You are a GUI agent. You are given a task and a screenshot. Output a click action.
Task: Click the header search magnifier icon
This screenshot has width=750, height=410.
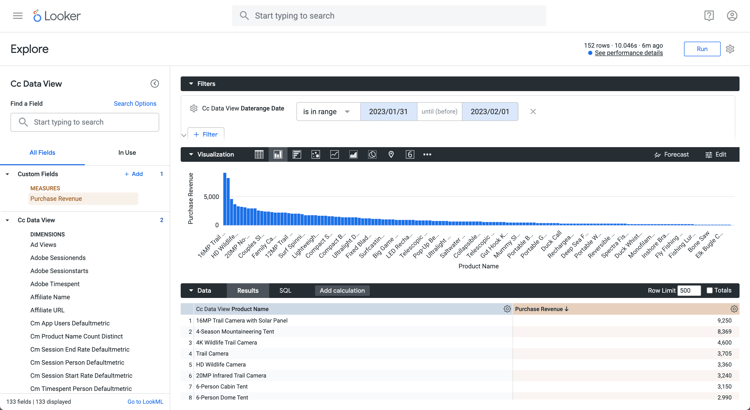(x=244, y=16)
